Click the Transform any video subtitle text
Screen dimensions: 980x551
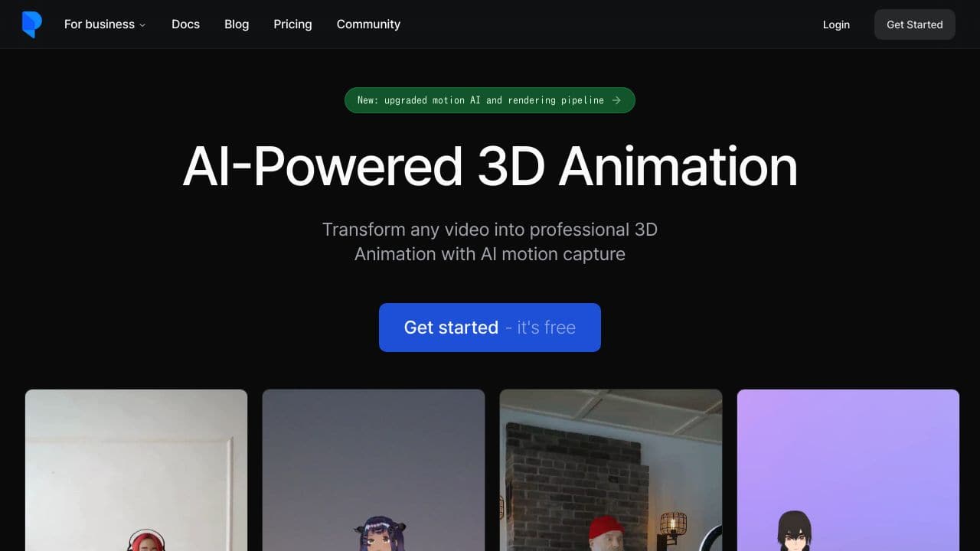click(490, 242)
